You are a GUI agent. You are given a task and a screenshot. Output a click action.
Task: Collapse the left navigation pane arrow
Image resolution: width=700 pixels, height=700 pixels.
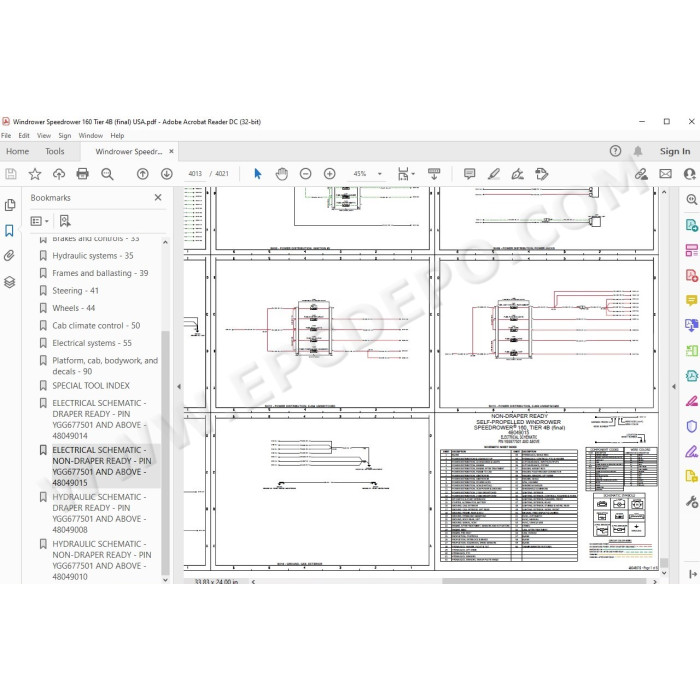pos(179,387)
